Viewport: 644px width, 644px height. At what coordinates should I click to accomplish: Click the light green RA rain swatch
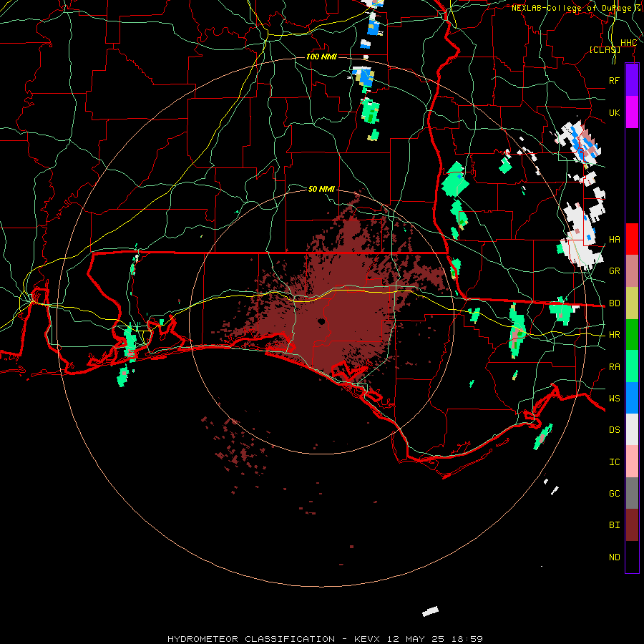pos(632,366)
